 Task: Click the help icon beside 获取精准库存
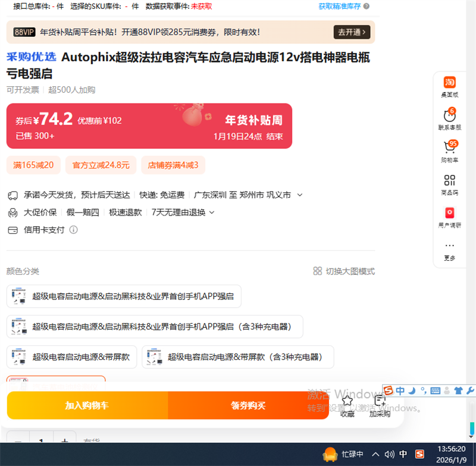tap(367, 7)
